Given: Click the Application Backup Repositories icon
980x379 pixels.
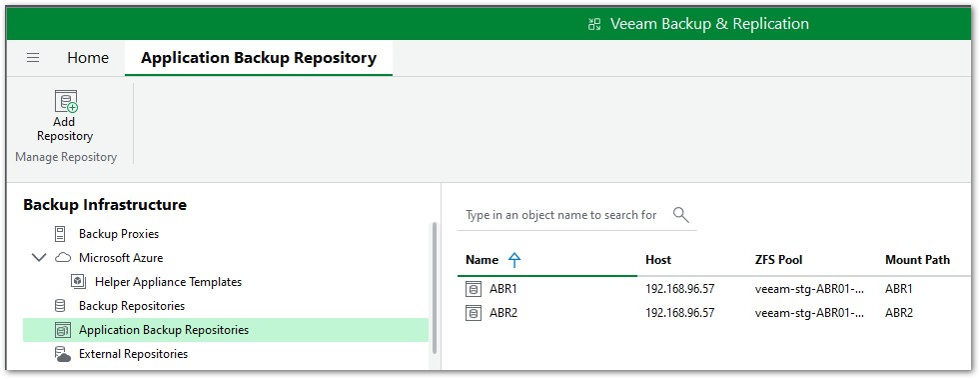Looking at the screenshot, I should point(63,330).
